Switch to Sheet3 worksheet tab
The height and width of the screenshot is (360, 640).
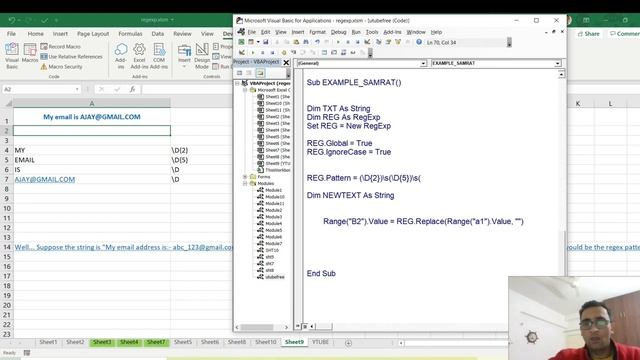pyautogui.click(x=102, y=342)
